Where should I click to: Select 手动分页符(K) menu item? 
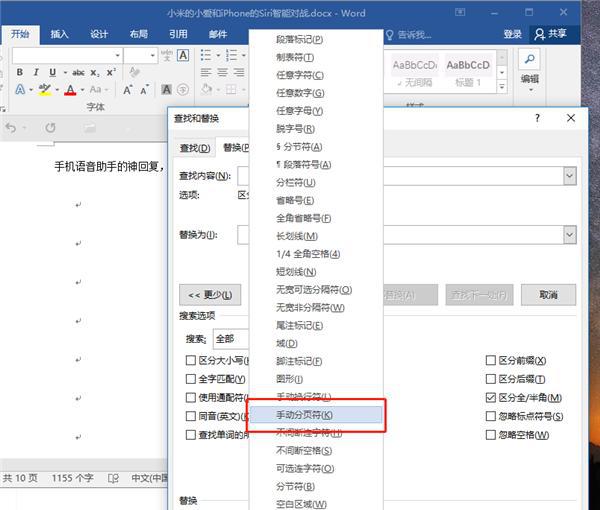coord(316,415)
